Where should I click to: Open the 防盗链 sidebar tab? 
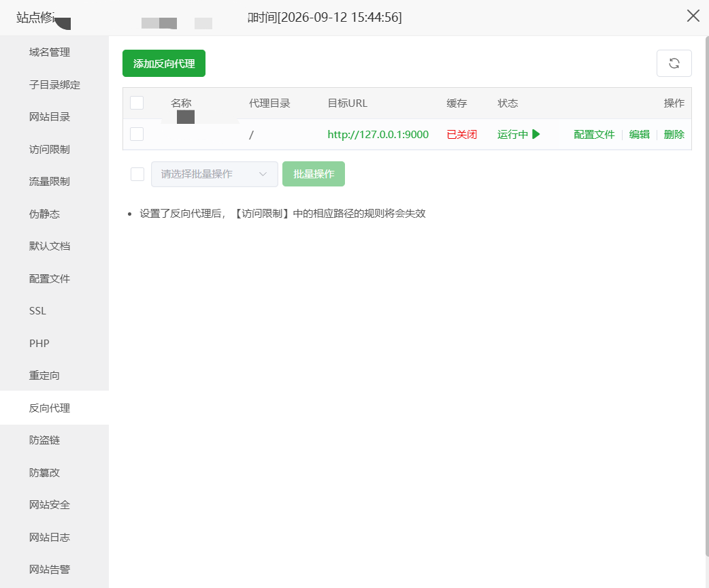click(54, 440)
